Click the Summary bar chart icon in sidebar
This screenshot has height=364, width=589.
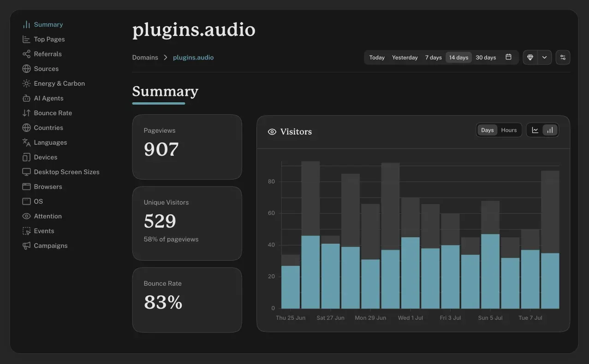click(x=26, y=24)
